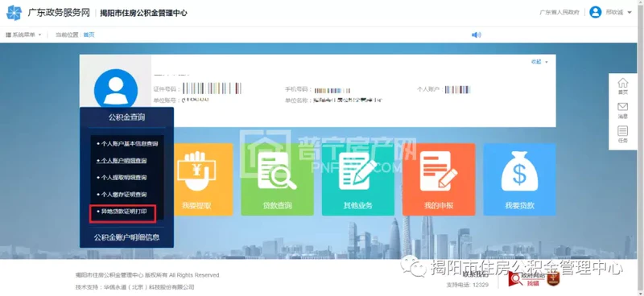Click the 个人账户 field label
644x296 pixels.
pos(430,89)
